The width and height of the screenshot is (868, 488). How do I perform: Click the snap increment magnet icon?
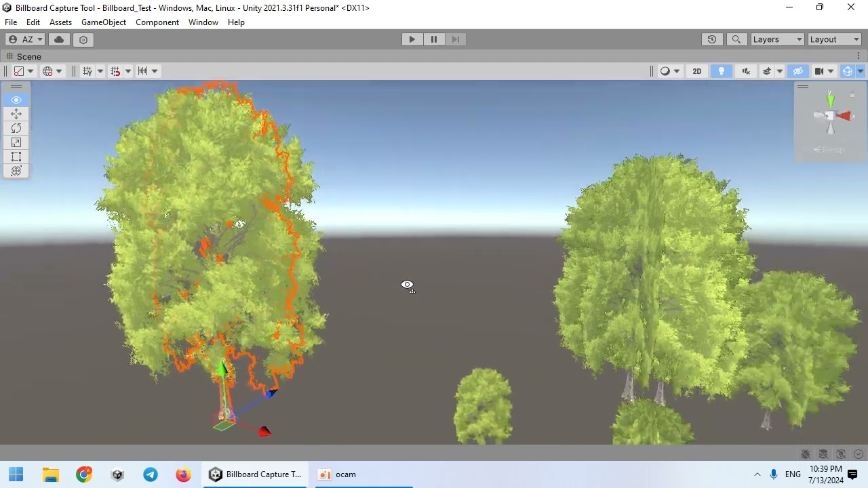115,70
